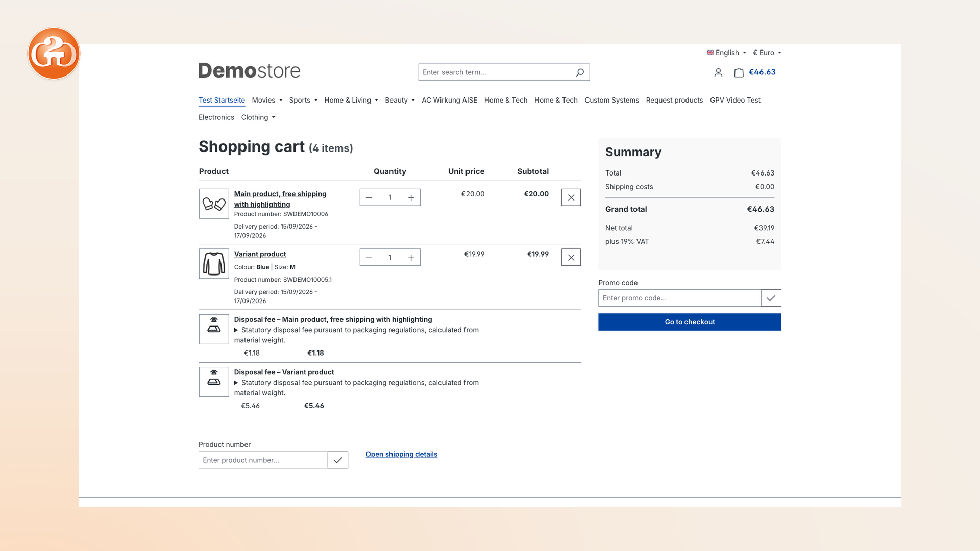Open Request products page

click(674, 100)
